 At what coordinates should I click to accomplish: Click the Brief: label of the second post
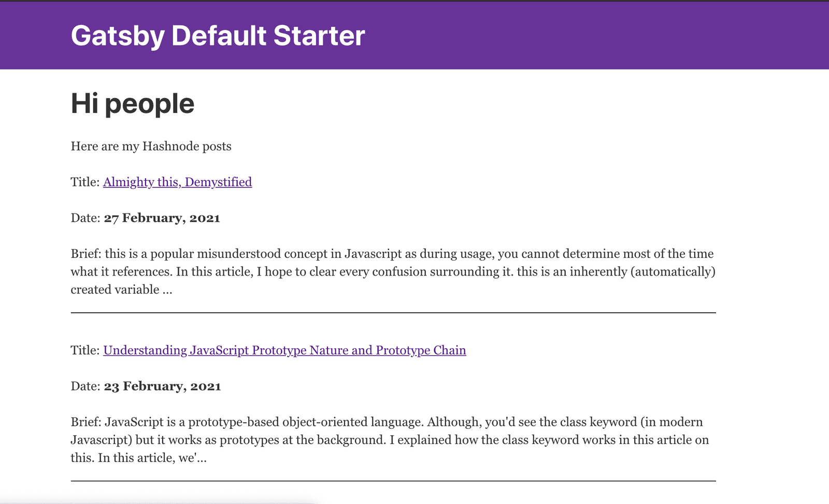(x=86, y=422)
